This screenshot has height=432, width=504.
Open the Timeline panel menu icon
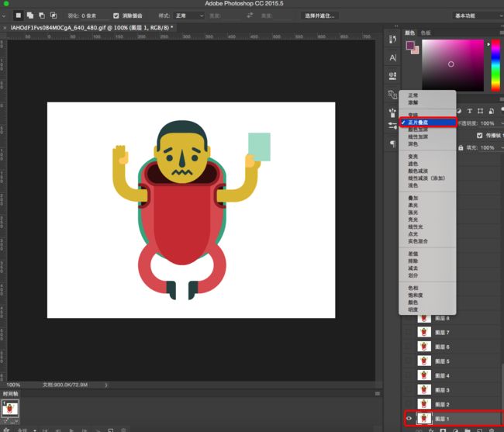(378, 393)
